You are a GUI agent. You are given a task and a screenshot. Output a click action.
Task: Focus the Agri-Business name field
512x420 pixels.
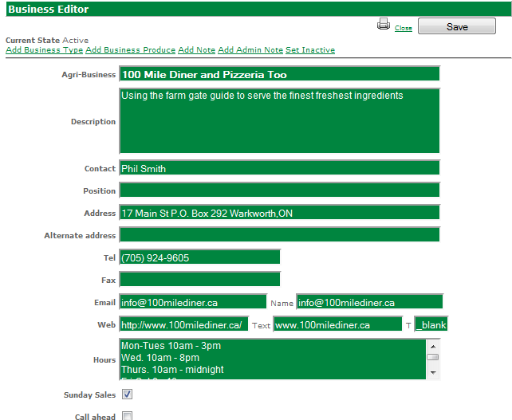(x=279, y=74)
